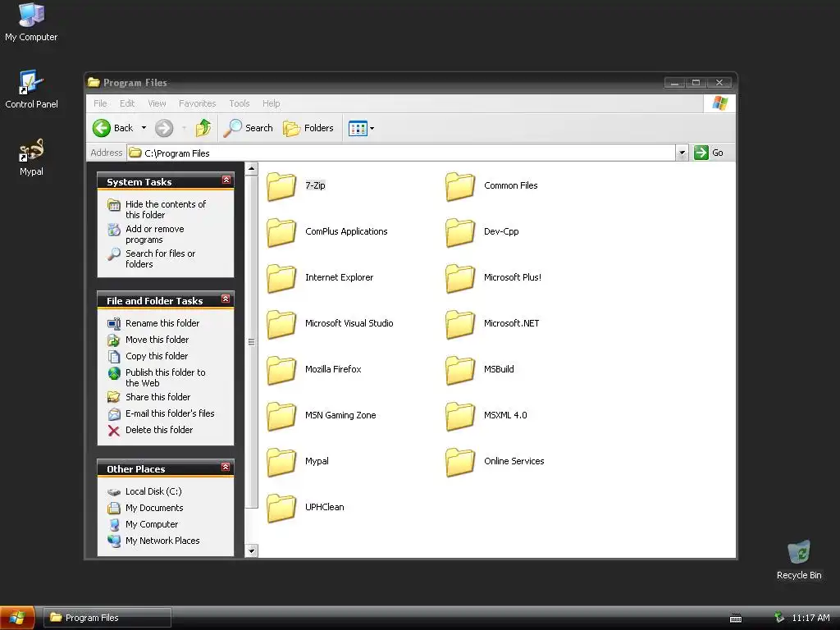
Task: Click the on-screen keyboard tray icon
Action: 736,619
